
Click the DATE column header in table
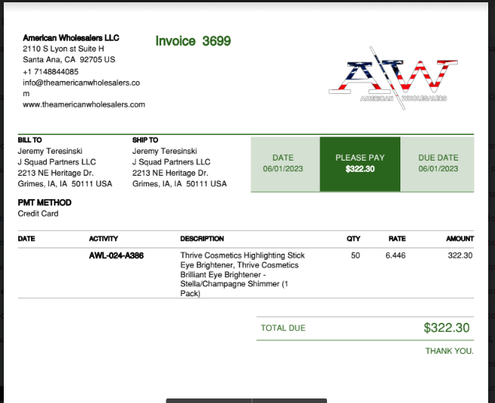26,239
